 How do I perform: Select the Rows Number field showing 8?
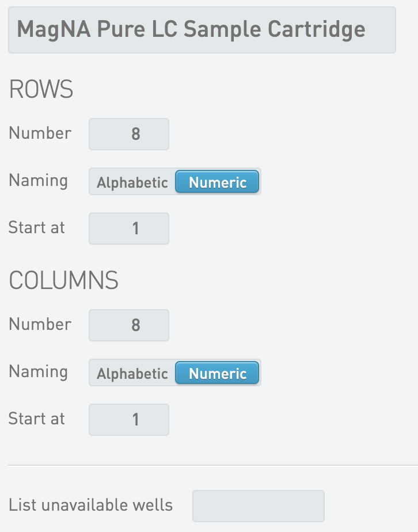[129, 134]
